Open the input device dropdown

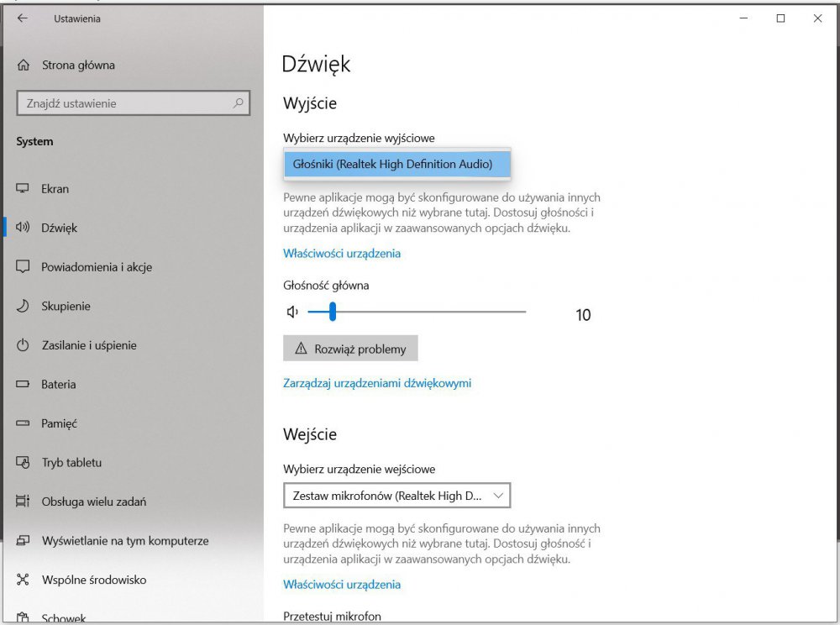(x=397, y=496)
